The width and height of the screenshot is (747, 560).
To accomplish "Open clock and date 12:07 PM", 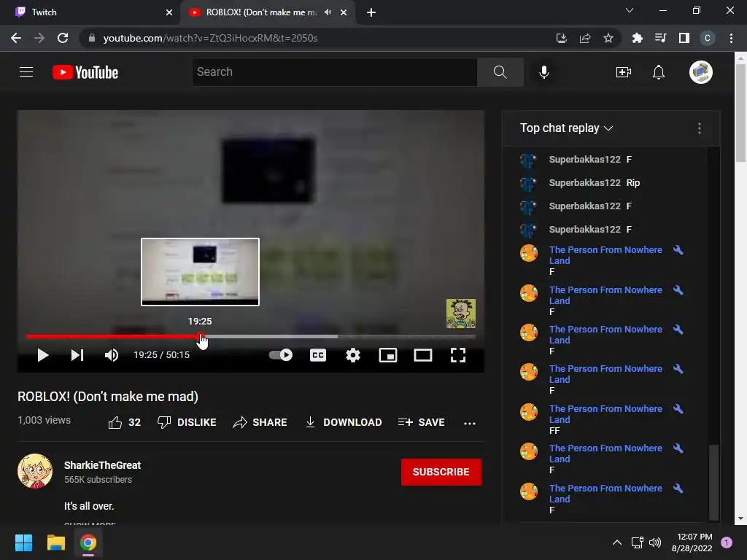I will (692, 542).
